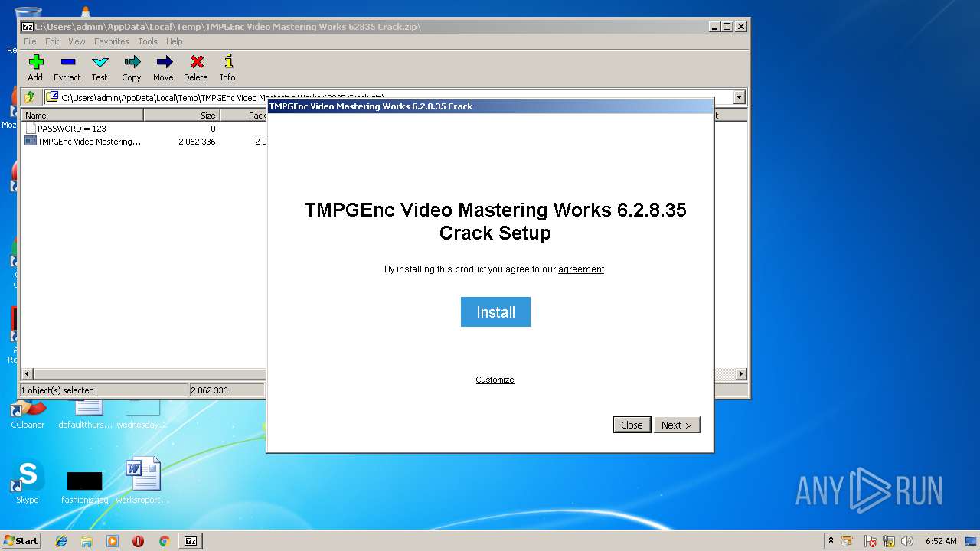Open the agreement link
980x551 pixels.
click(x=581, y=269)
